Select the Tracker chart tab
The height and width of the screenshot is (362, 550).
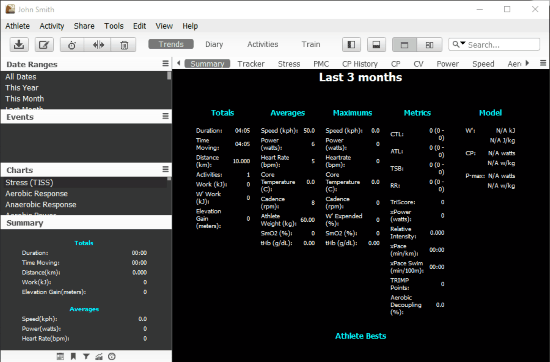point(251,64)
